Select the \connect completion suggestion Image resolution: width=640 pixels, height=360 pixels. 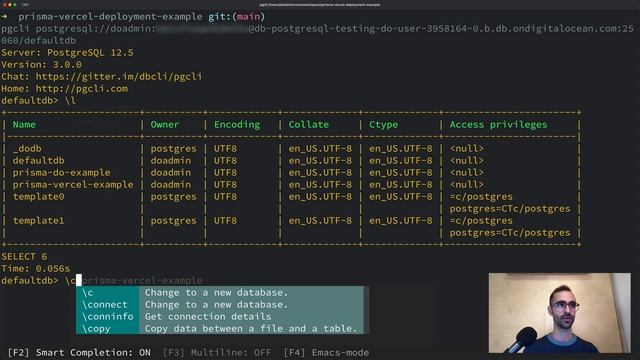pyautogui.click(x=220, y=304)
